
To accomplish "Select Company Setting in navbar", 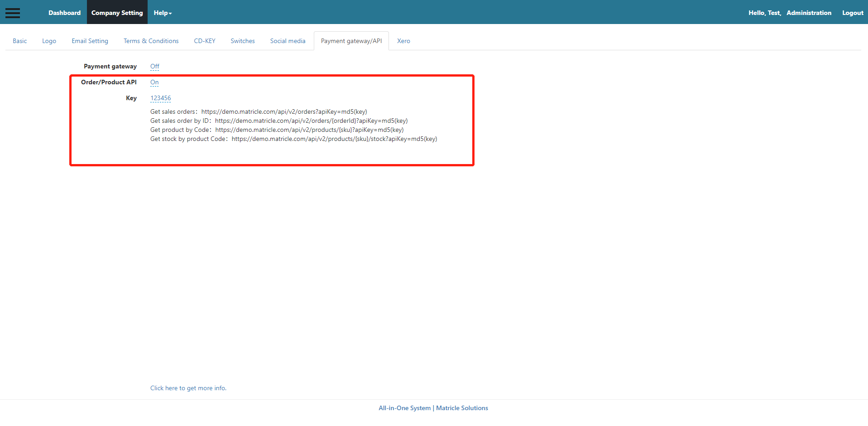I will 117,13.
